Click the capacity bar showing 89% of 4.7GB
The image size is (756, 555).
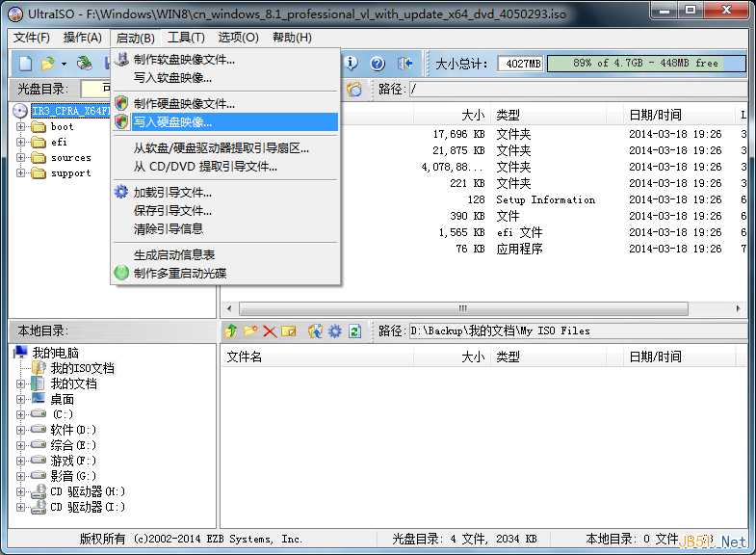click(646, 64)
